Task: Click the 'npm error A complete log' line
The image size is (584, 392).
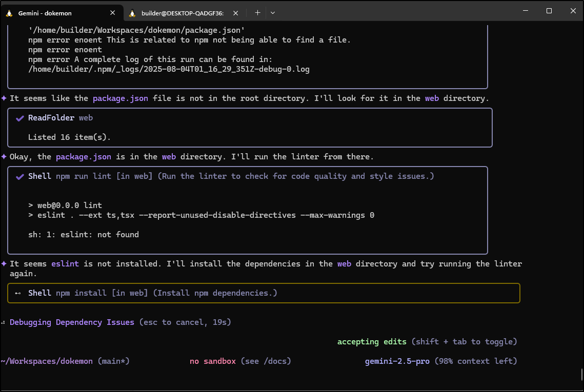Action: click(x=150, y=59)
